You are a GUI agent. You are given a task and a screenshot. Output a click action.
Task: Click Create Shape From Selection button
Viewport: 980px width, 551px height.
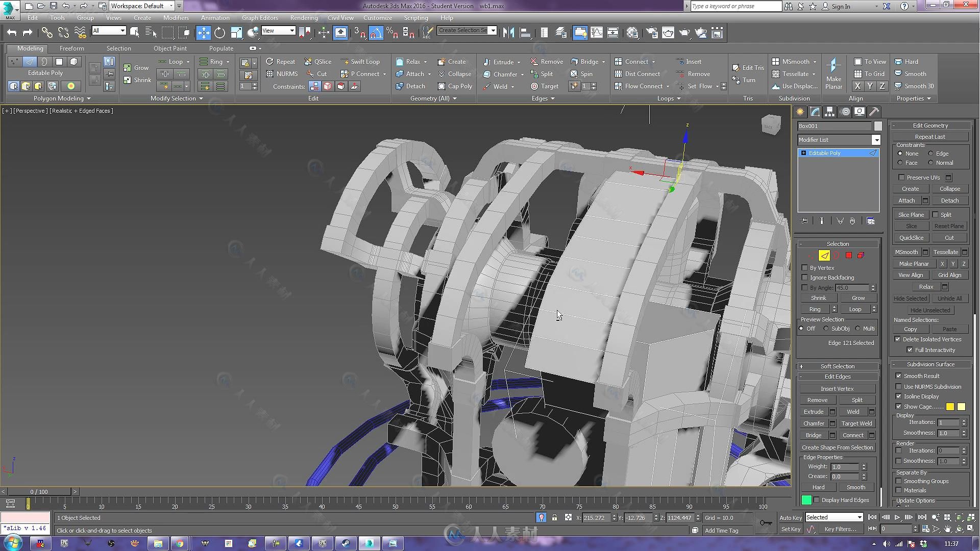coord(837,447)
